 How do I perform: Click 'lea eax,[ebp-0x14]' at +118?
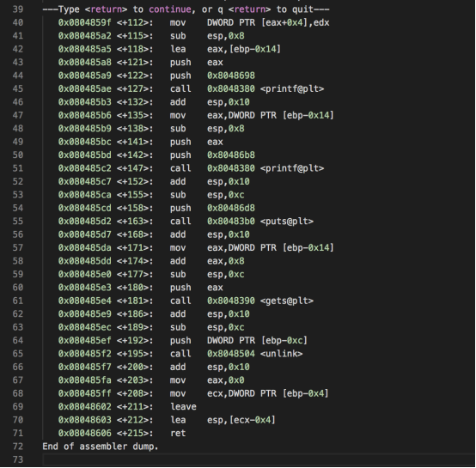point(225,49)
